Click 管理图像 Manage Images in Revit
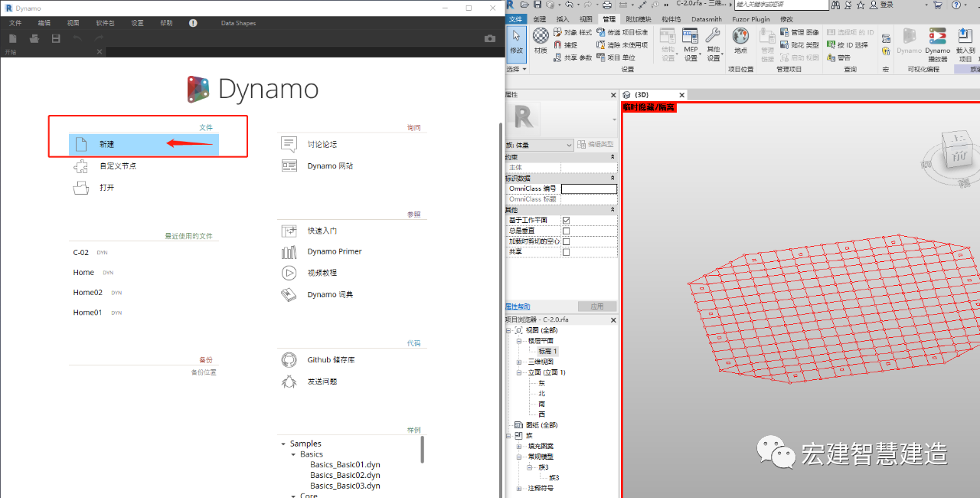Screen dimensions: 980x498 (800, 32)
